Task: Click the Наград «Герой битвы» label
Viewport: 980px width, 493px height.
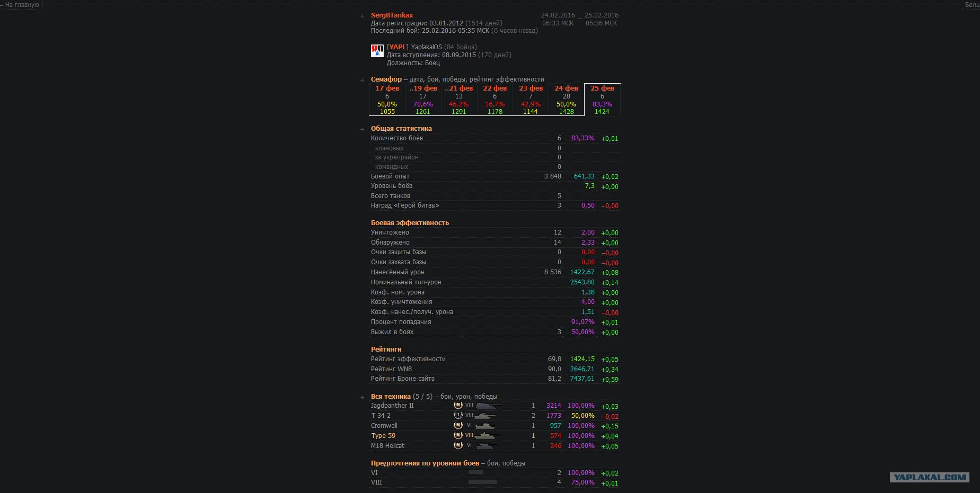Action: point(405,205)
